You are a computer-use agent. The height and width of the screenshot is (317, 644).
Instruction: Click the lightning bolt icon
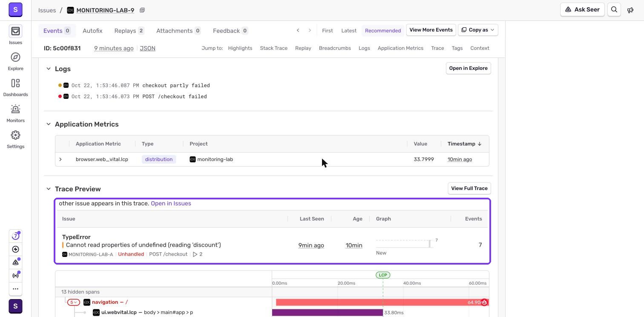[x=15, y=249]
